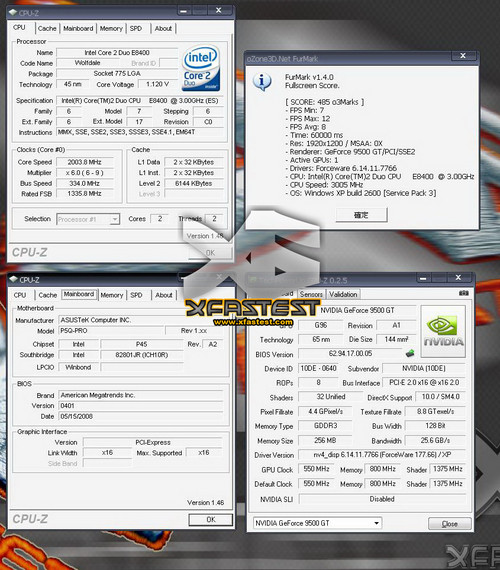Click the manufacturer field ASUSTeK Computer INC.

(x=140, y=320)
